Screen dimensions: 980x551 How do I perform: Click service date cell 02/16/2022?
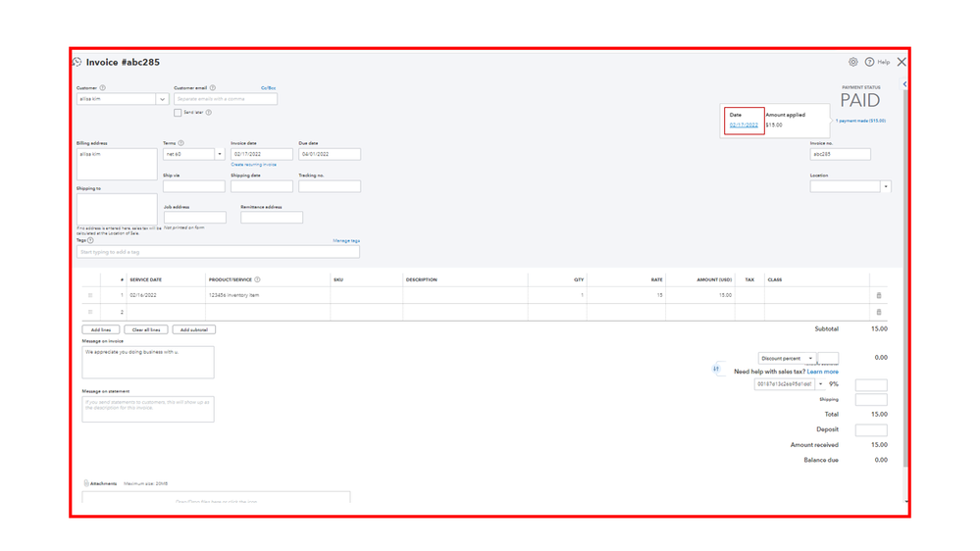[166, 295]
